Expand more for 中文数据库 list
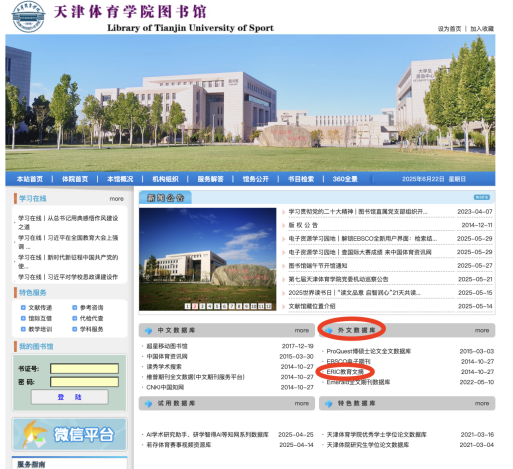 coord(302,330)
